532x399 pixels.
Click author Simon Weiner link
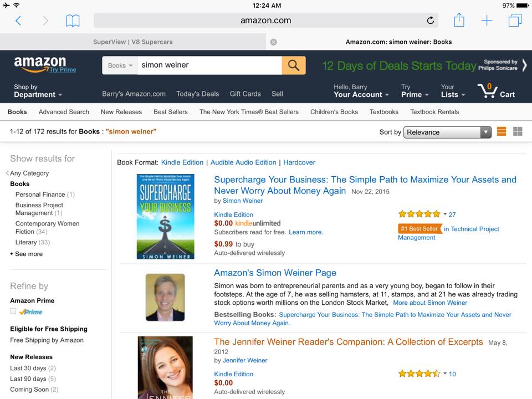click(x=242, y=201)
